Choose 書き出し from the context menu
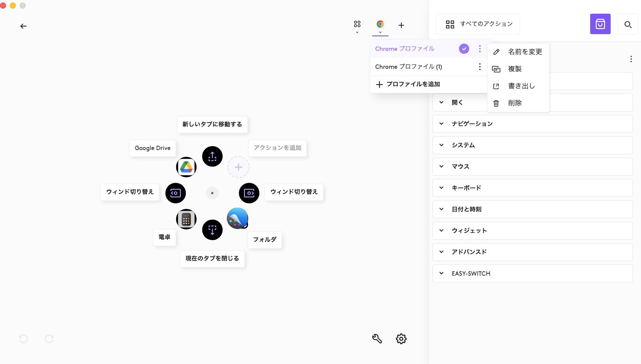Screen dimensions: 641x364 pos(518,86)
